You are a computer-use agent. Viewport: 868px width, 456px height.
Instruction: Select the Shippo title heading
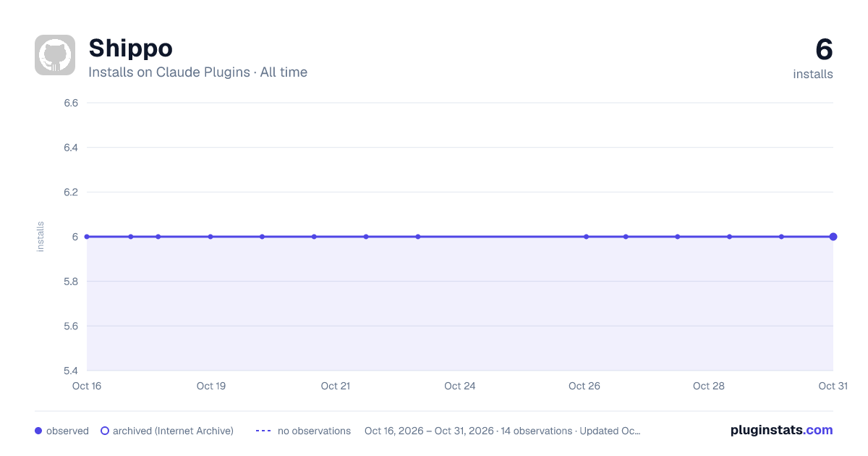[130, 48]
